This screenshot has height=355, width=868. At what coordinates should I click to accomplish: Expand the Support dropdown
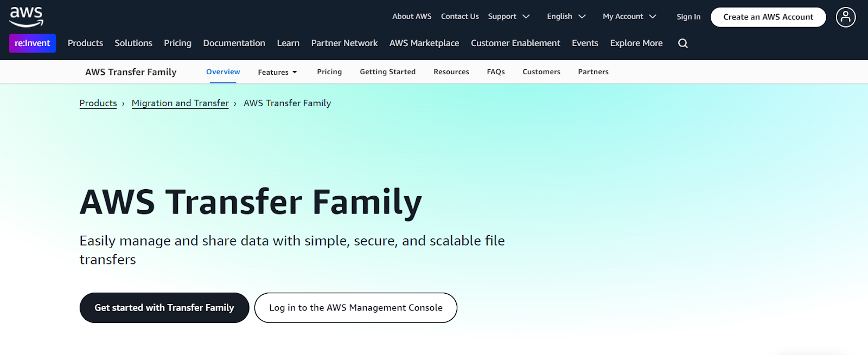509,16
